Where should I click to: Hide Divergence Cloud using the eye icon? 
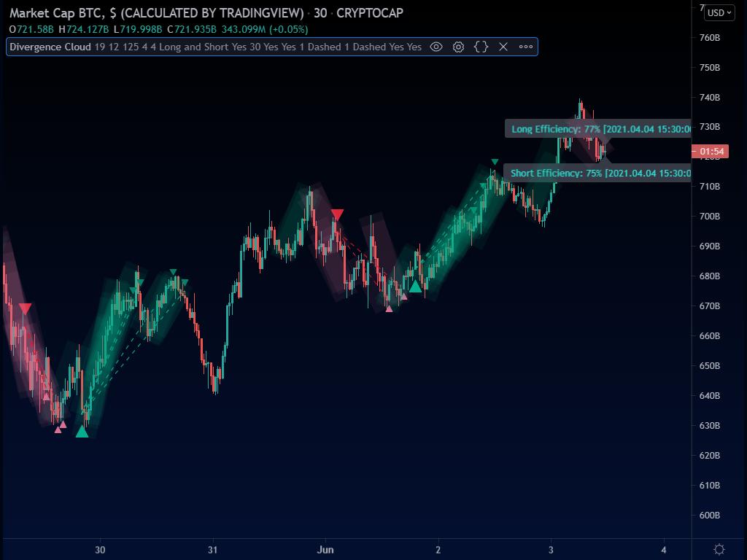(436, 47)
